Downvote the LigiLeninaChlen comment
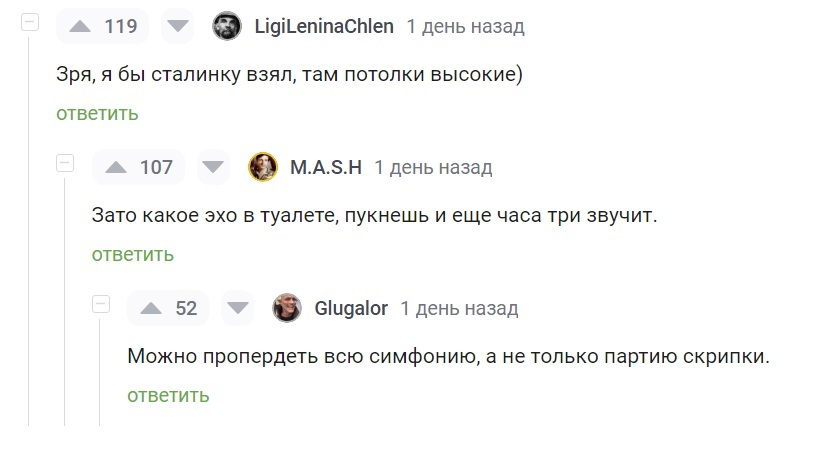The height and width of the screenshot is (452, 826). tap(177, 27)
